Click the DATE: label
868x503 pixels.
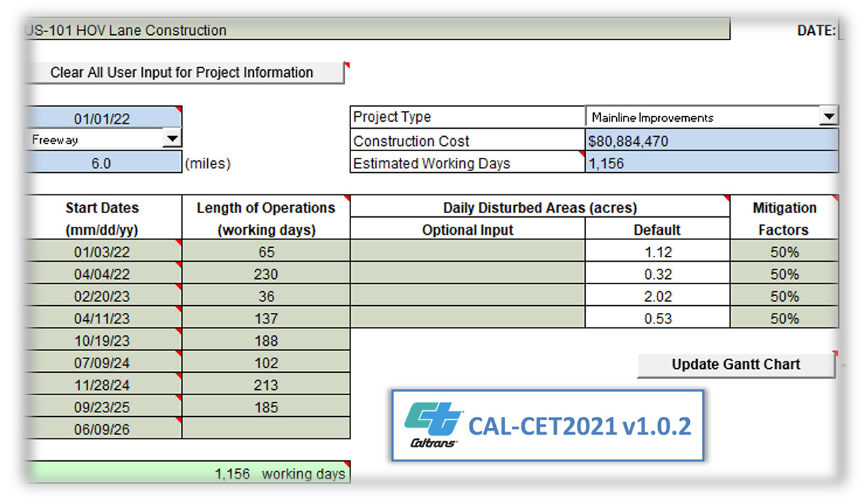coord(816,30)
